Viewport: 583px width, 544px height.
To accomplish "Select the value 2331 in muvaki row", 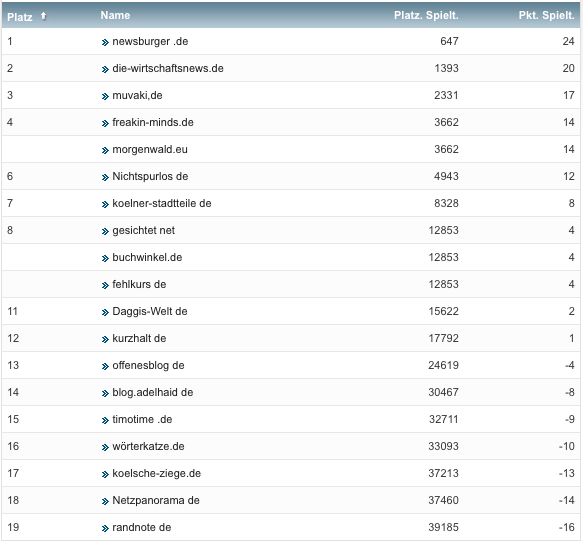I will 446,95.
